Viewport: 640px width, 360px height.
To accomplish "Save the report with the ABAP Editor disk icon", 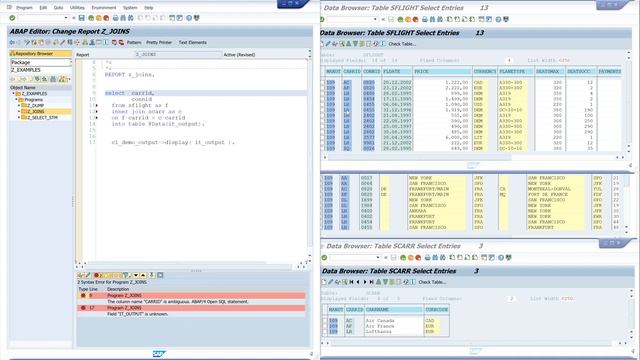I will coord(82,18).
